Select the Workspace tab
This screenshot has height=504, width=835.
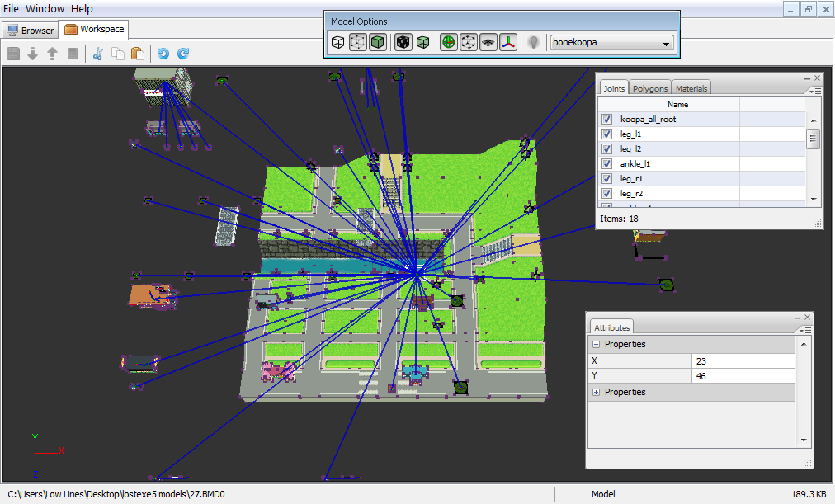pyautogui.click(x=94, y=29)
